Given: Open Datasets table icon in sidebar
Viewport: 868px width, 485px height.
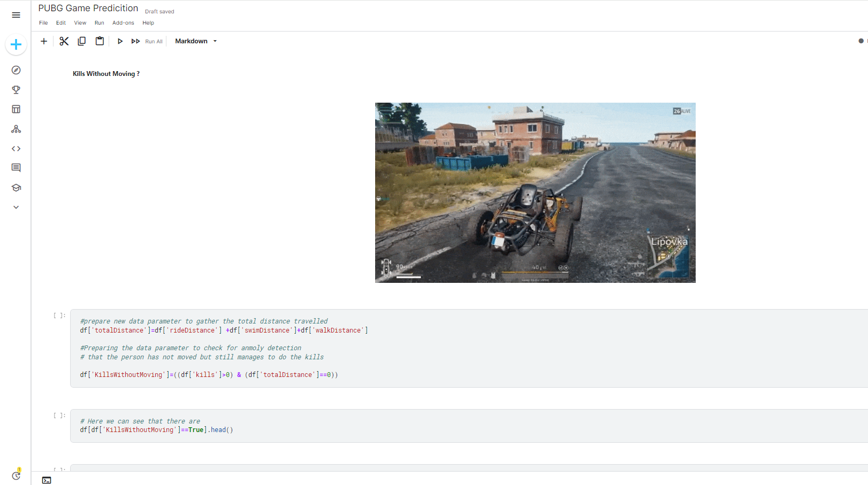Looking at the screenshot, I should pyautogui.click(x=16, y=109).
